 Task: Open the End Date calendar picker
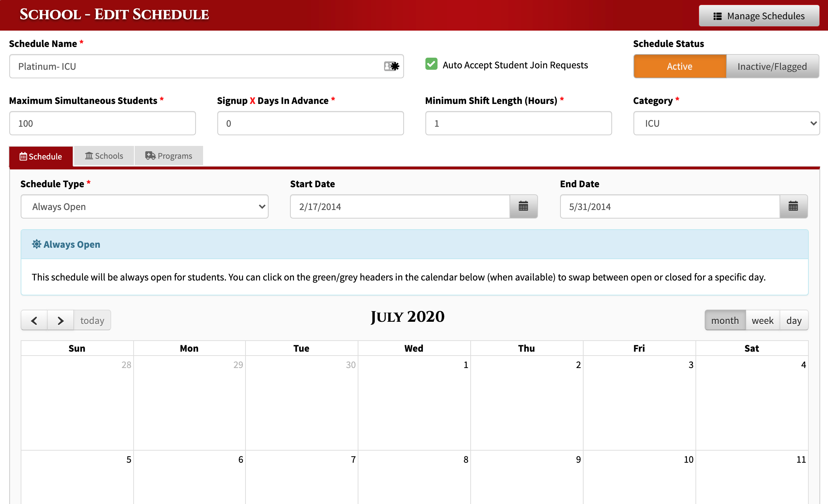click(793, 206)
